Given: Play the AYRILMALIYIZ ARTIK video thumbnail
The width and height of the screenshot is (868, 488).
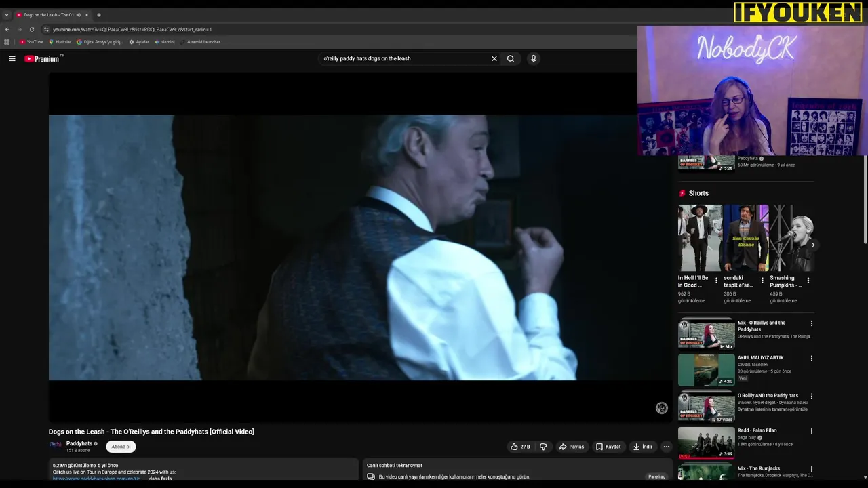Looking at the screenshot, I should pyautogui.click(x=706, y=370).
